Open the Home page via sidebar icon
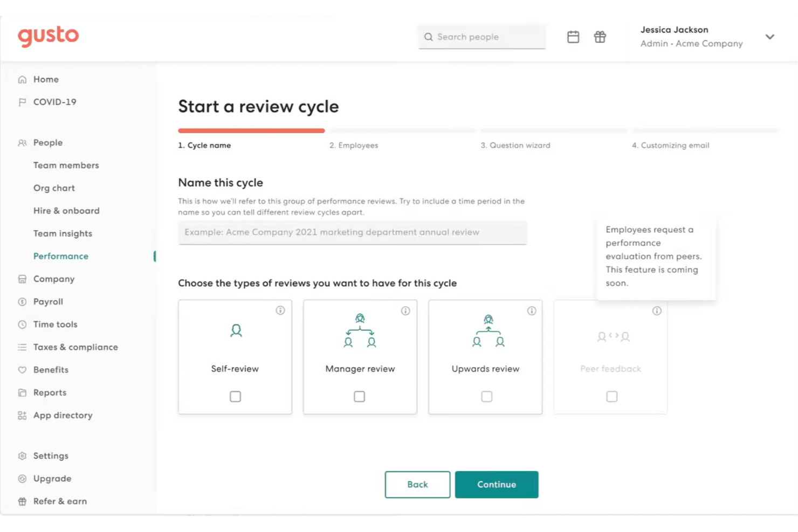 click(x=22, y=79)
